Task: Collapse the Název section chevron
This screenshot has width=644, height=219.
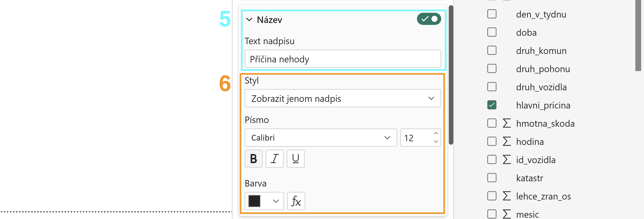Action: tap(249, 19)
